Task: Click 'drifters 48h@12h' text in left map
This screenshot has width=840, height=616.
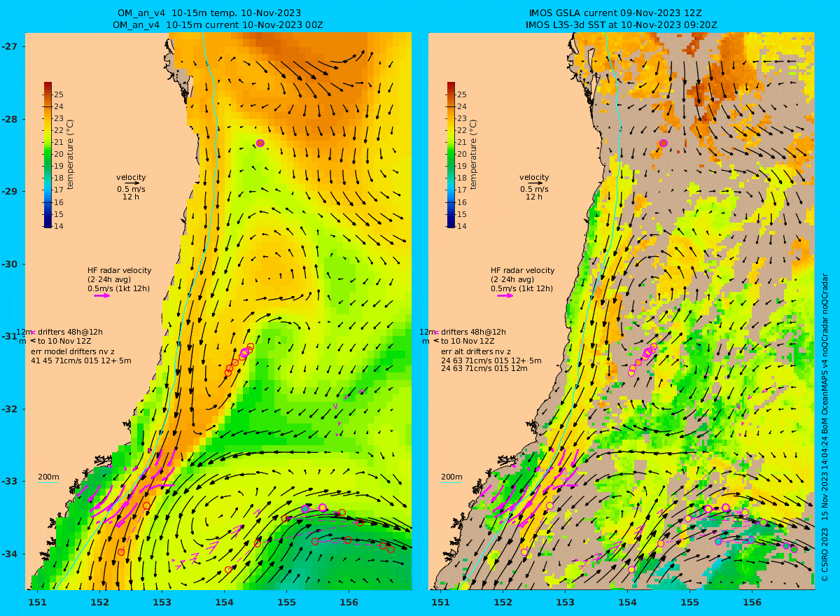Action: pos(71,332)
